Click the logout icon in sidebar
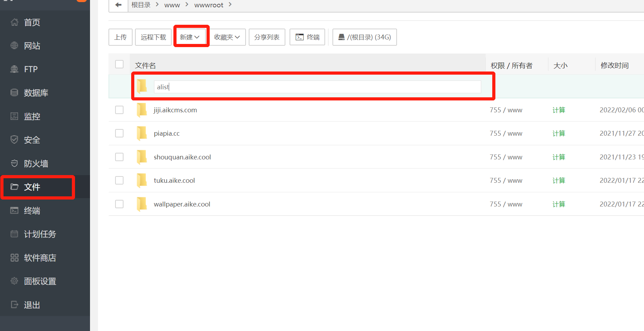Screen dimensions: 644x331 click(x=14, y=305)
